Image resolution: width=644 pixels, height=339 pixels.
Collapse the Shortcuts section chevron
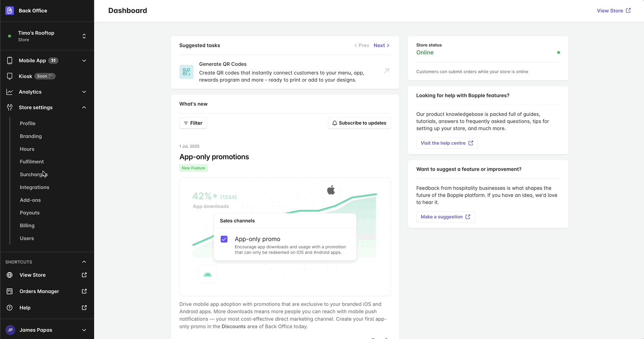point(84,262)
